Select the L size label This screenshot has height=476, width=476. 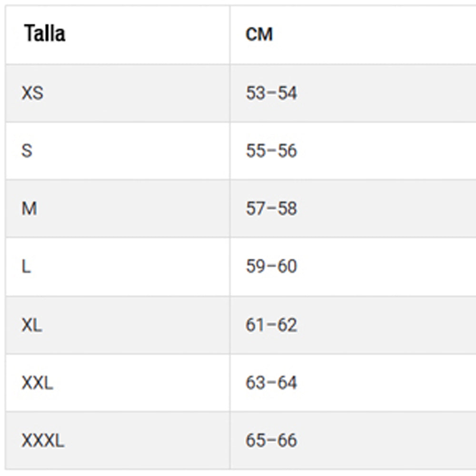[x=26, y=266]
